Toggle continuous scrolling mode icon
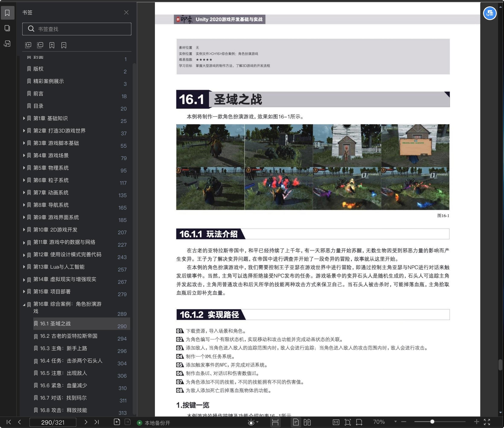The width and height of the screenshot is (504, 428). pyautogui.click(x=275, y=422)
